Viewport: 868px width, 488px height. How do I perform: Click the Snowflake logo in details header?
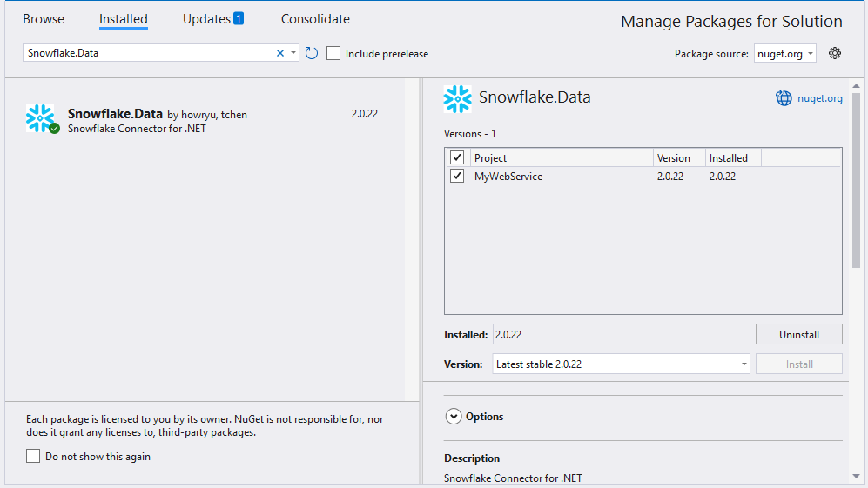pyautogui.click(x=458, y=98)
